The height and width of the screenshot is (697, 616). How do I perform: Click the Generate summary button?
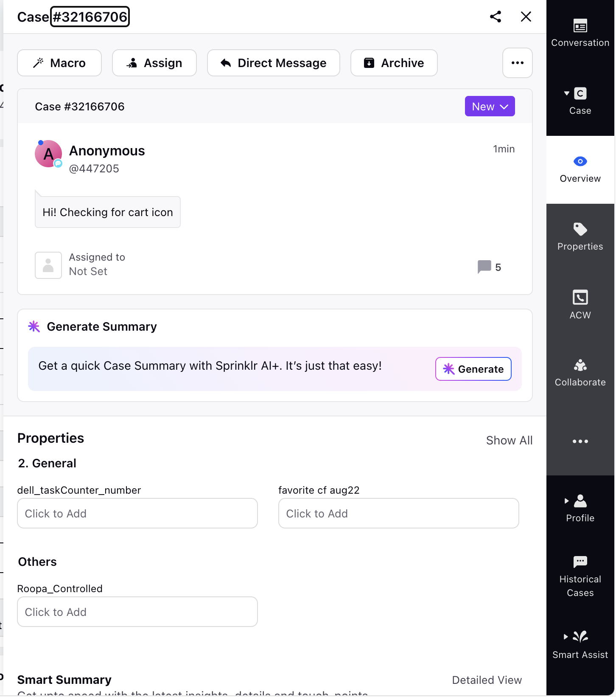coord(473,369)
